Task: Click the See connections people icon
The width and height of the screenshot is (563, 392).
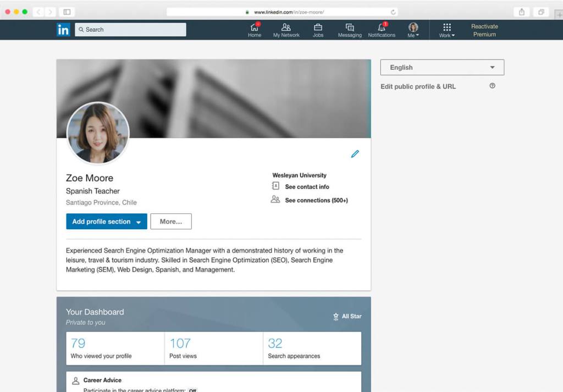Action: click(275, 200)
